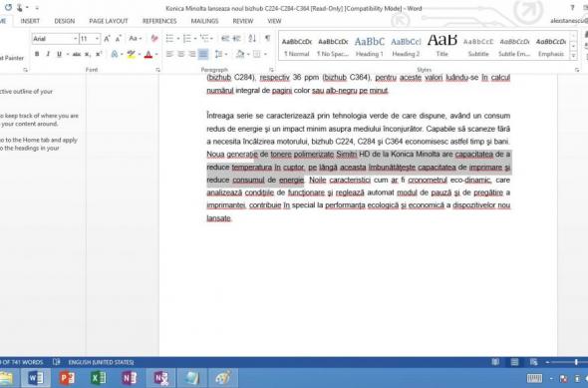Click the numbered list icon

(x=187, y=38)
